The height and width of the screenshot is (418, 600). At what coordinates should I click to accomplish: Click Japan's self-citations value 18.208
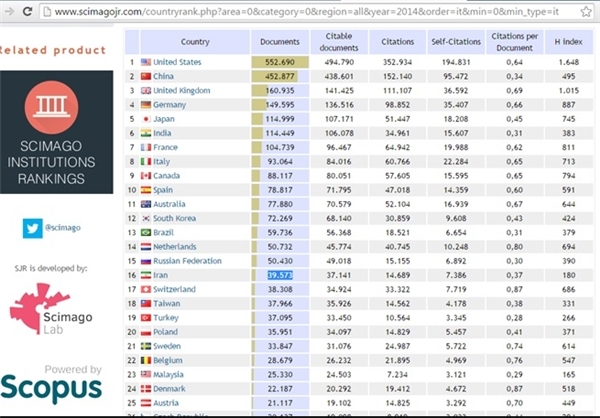coord(456,119)
